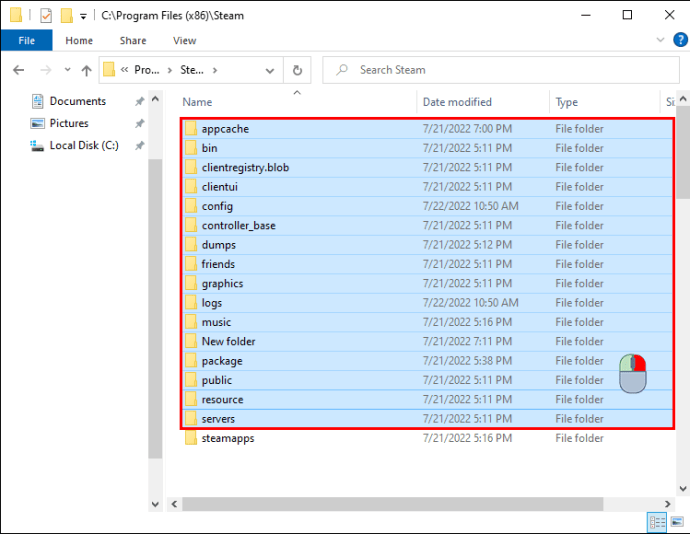Select the clientui folder icon
Screen dimensions: 690x534
click(x=191, y=187)
